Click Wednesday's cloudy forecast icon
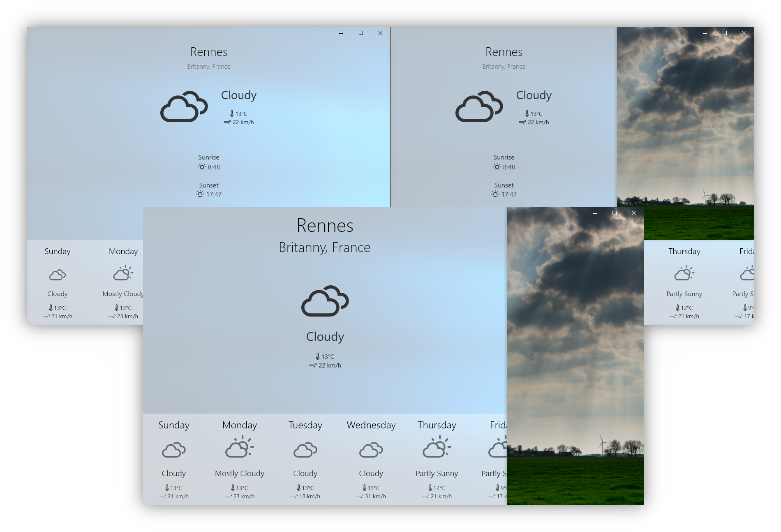The width and height of the screenshot is (781, 532). coord(371,450)
